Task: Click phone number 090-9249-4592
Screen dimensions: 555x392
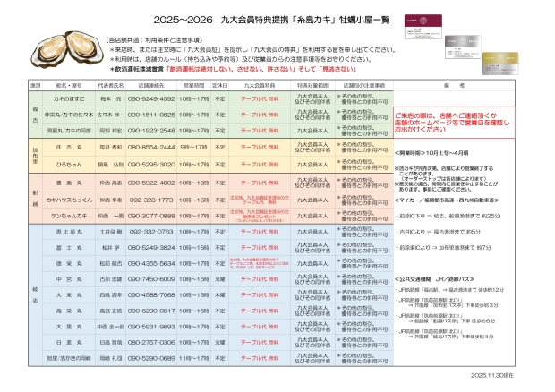Action: (x=151, y=99)
